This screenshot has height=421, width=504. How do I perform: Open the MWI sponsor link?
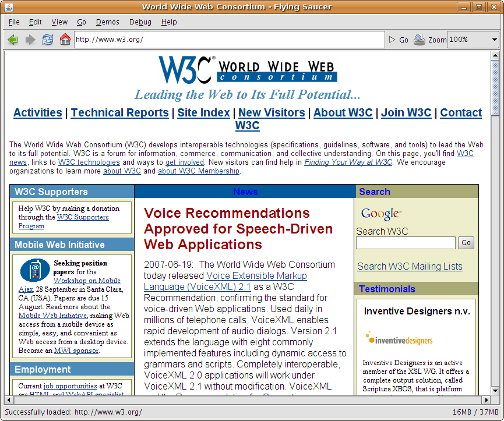pyautogui.click(x=76, y=351)
